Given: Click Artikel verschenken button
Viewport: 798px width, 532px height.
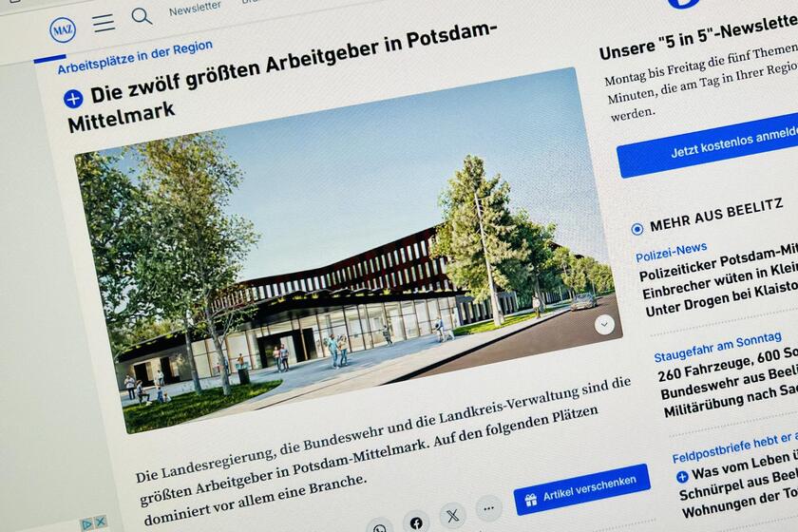Looking at the screenshot, I should (581, 489).
